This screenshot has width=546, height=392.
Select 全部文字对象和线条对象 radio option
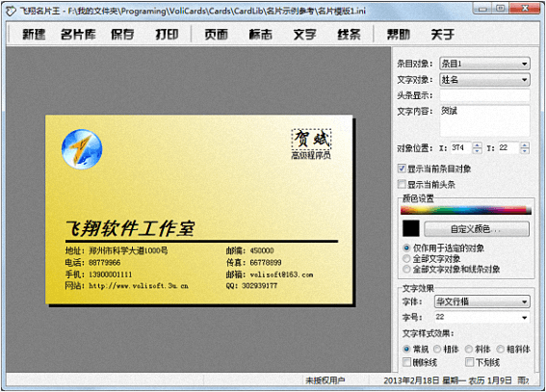pos(406,269)
